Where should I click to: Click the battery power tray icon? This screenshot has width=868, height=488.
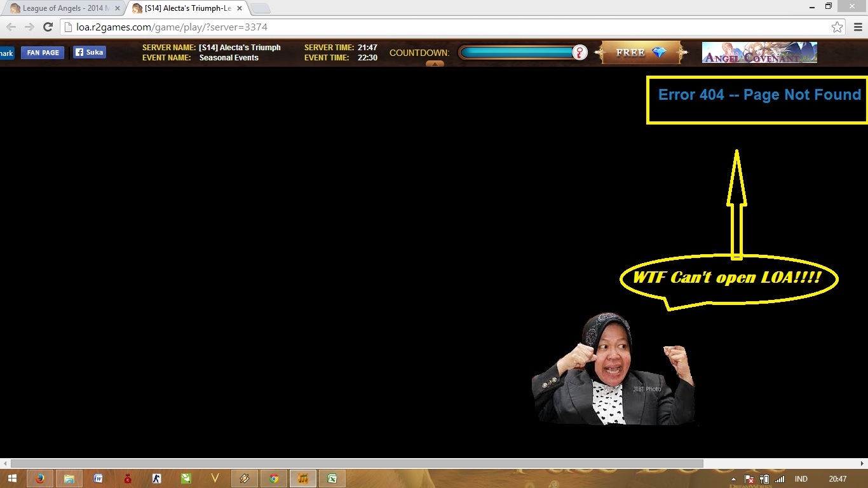click(764, 479)
